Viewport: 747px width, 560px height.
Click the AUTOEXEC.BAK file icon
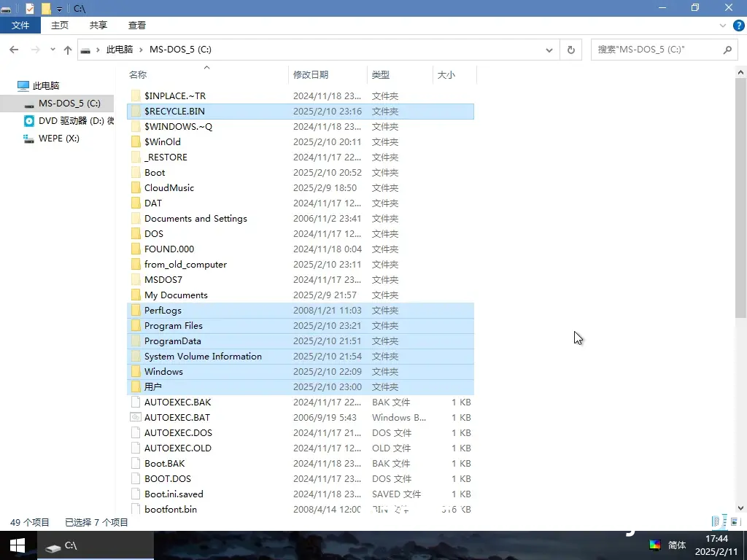(x=136, y=402)
